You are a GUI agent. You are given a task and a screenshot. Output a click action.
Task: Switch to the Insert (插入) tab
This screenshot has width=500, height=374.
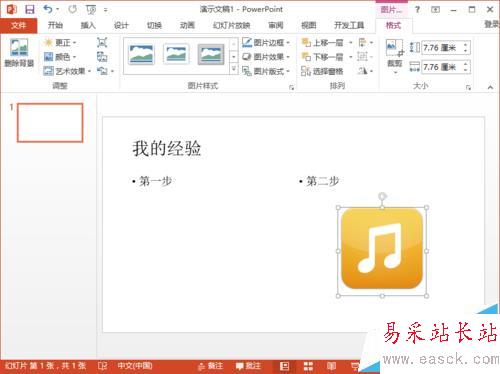[x=88, y=25]
